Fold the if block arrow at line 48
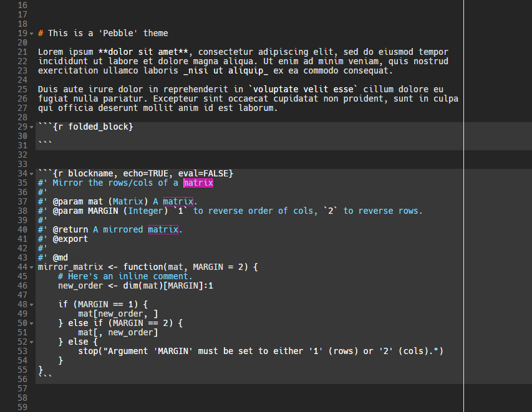532x412 pixels. point(32,305)
